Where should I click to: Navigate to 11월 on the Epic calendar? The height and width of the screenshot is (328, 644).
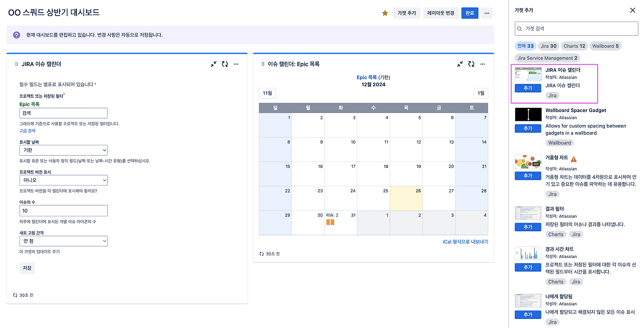[267, 93]
